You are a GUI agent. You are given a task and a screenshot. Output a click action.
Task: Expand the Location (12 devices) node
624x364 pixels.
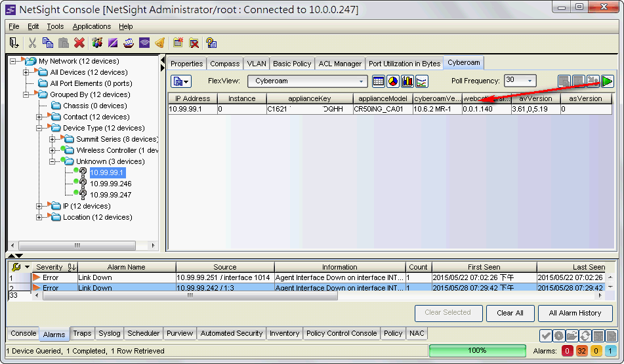click(x=39, y=217)
